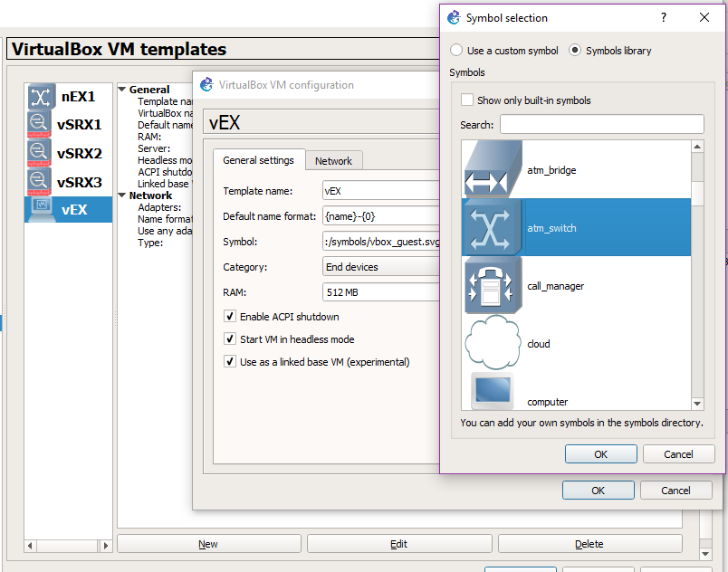Image resolution: width=728 pixels, height=572 pixels.
Task: Click the New template button
Action: (x=208, y=544)
